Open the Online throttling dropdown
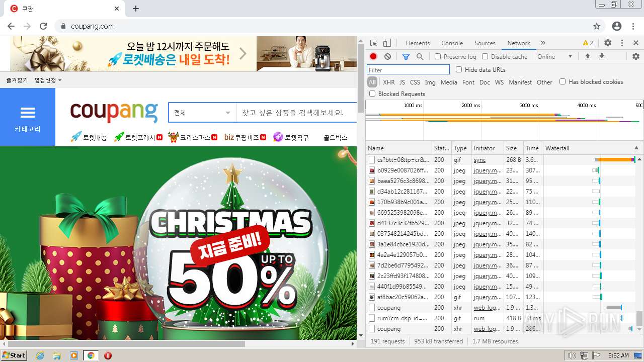Screen dimensions: 644x362 pos(555,57)
